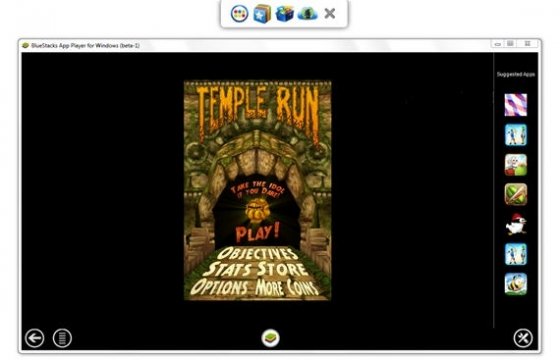The width and height of the screenshot is (560, 360).
Task: Open the blue crate of apps icon
Action: [x=285, y=14]
